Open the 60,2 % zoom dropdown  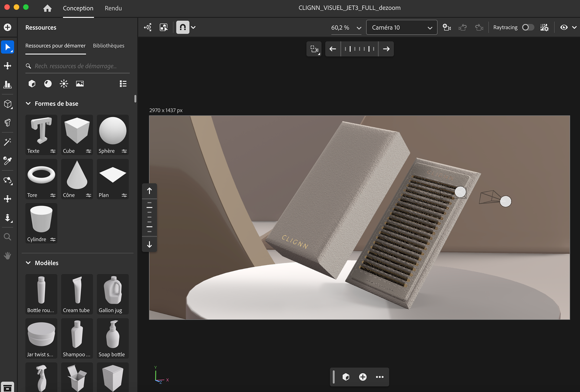pos(346,27)
